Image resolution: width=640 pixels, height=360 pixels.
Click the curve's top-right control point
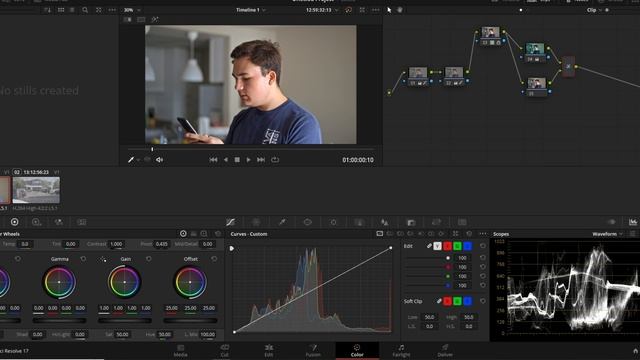[391, 248]
